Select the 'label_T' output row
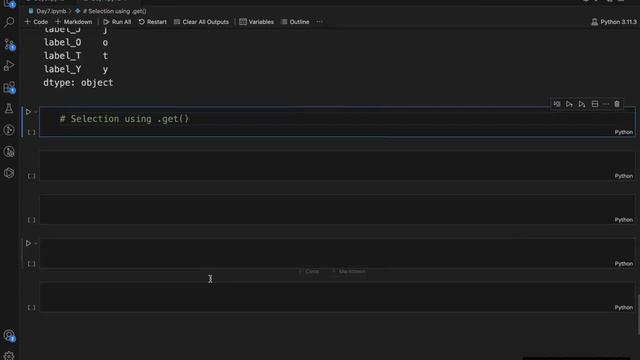640x360 pixels. coord(76,56)
